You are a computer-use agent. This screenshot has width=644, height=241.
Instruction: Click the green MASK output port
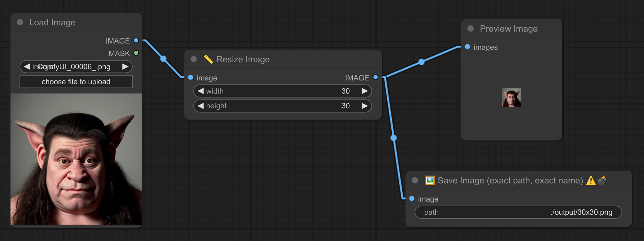click(136, 53)
